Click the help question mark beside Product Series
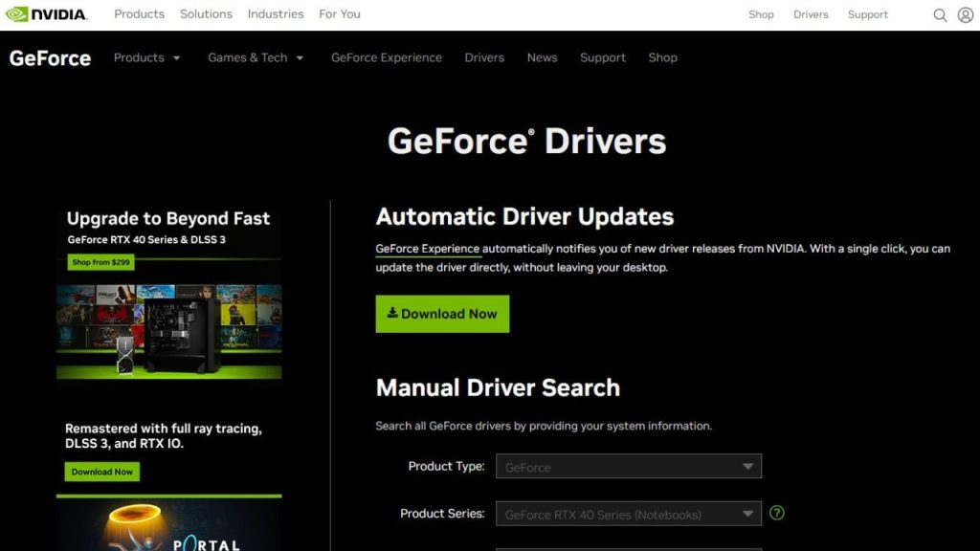Viewport: 980px width, 551px height. pos(776,513)
